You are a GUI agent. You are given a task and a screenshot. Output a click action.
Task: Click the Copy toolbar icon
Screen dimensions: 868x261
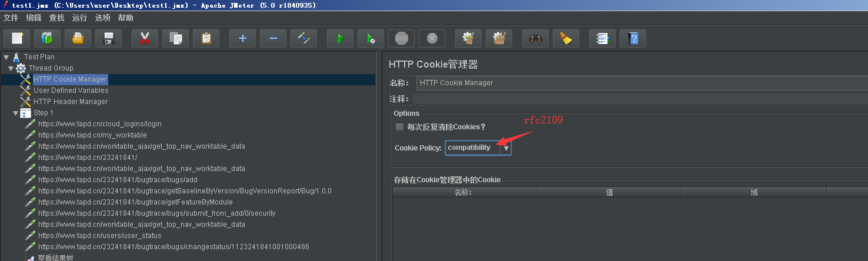click(x=175, y=39)
